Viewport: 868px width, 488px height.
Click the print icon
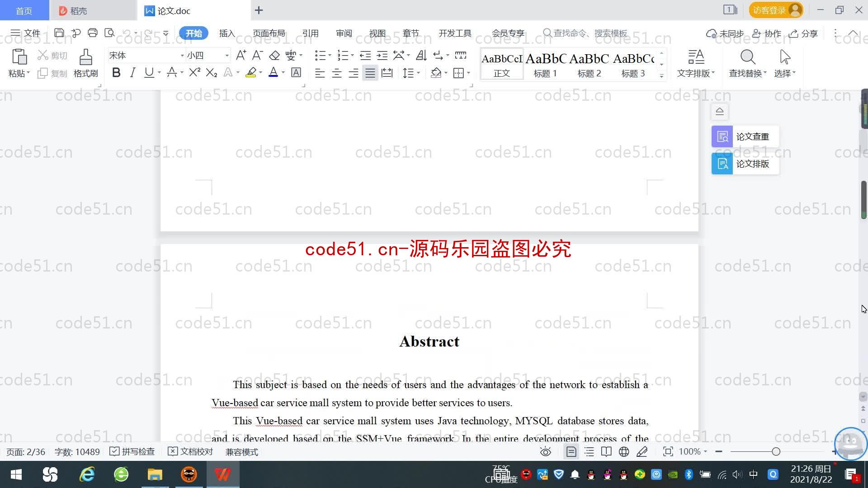click(x=93, y=33)
